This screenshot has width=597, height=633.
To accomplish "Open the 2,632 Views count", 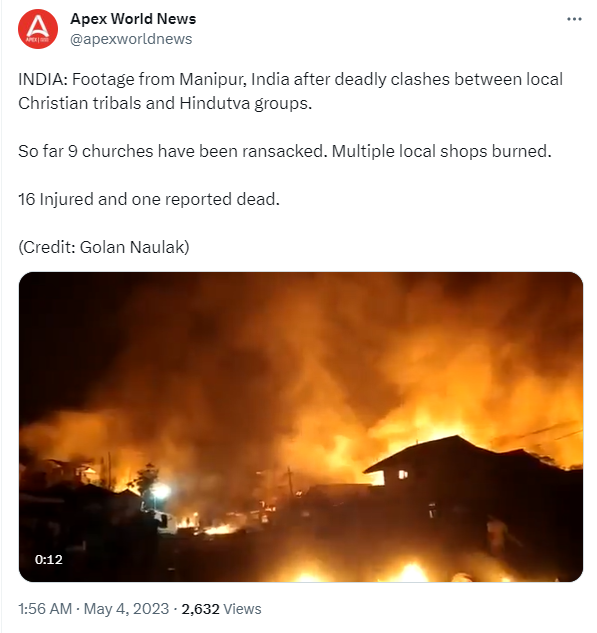I will [221, 609].
